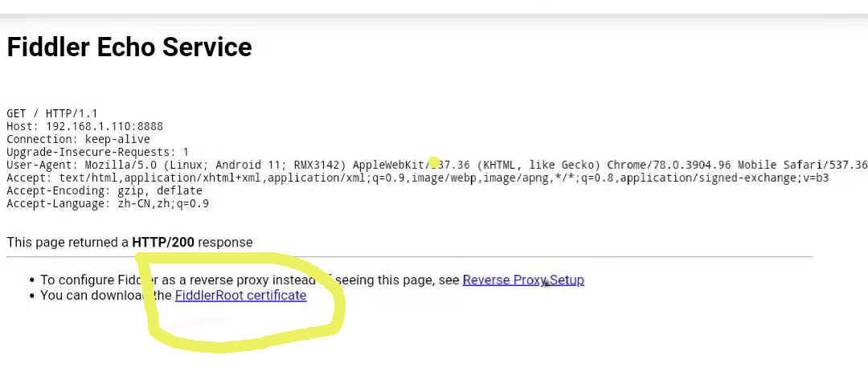Click the Upgrade-Insecure-Requests: 1 header
The width and height of the screenshot is (868, 376).
coord(98,152)
